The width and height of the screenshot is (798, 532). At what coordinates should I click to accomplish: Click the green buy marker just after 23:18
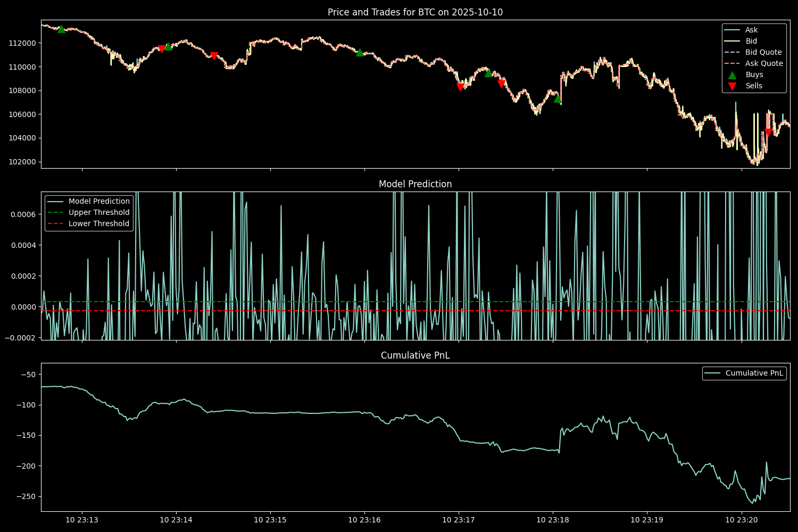[x=558, y=98]
